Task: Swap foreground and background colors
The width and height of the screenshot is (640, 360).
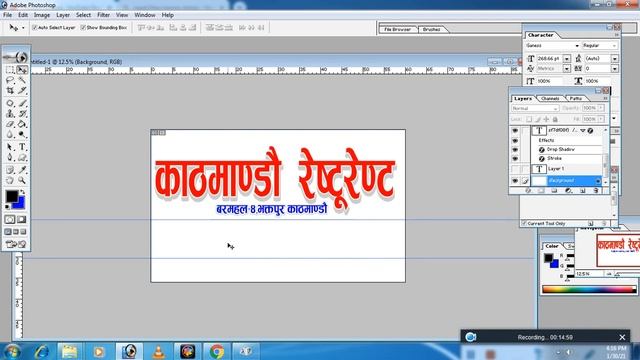Action: pyautogui.click(x=22, y=192)
